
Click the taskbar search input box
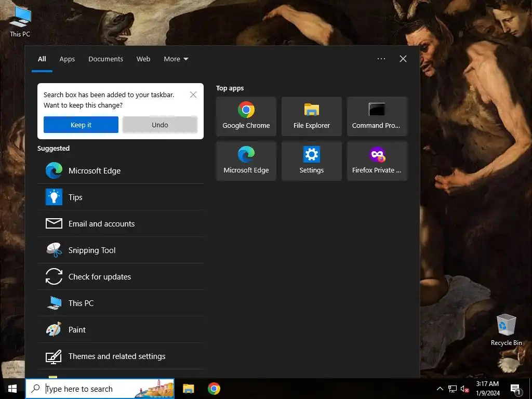[100, 389]
